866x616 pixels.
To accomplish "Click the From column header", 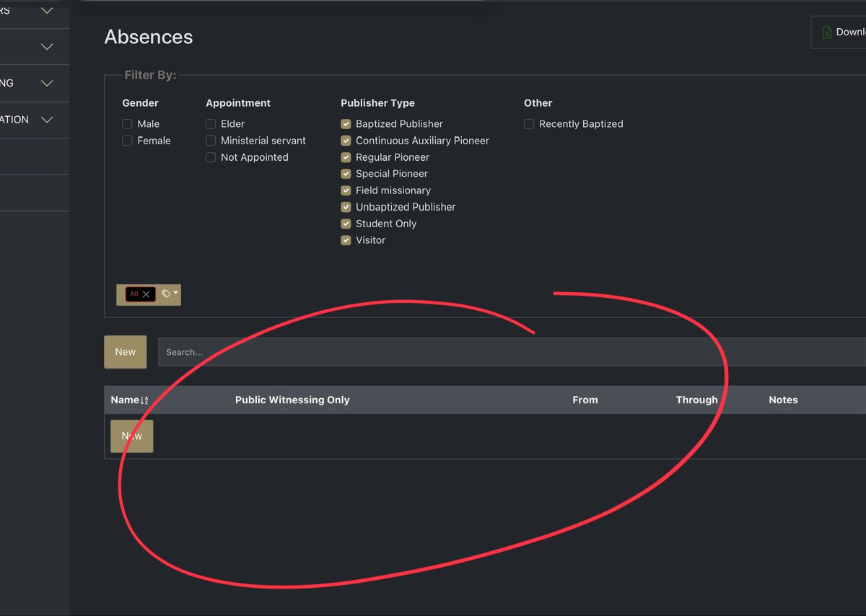I will [x=585, y=400].
